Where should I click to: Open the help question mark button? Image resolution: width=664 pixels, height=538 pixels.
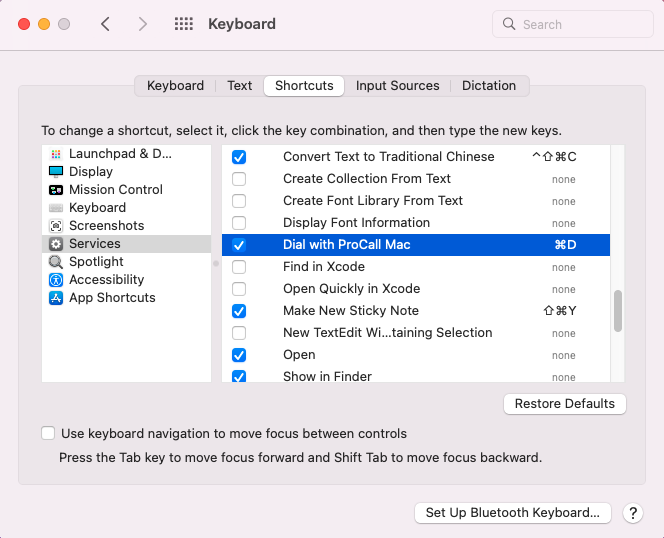632,513
